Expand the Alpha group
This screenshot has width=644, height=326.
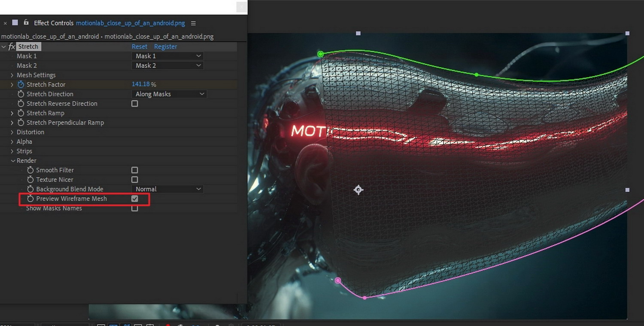click(12, 141)
